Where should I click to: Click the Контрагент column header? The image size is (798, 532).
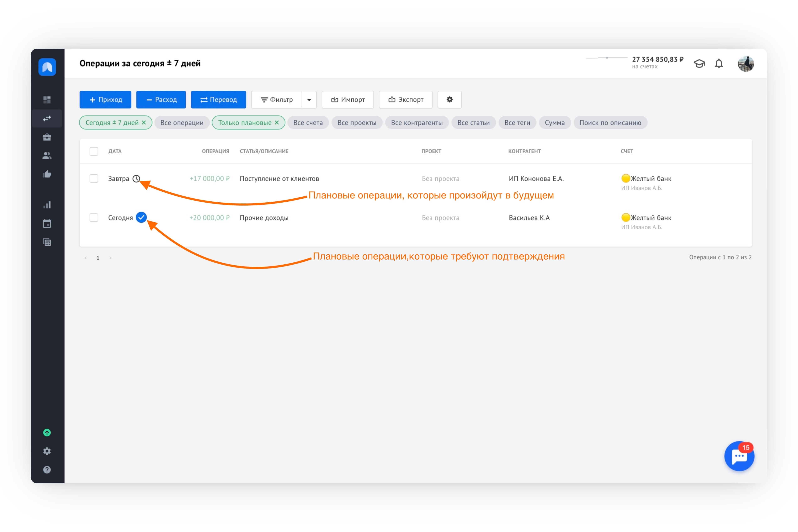[525, 151]
